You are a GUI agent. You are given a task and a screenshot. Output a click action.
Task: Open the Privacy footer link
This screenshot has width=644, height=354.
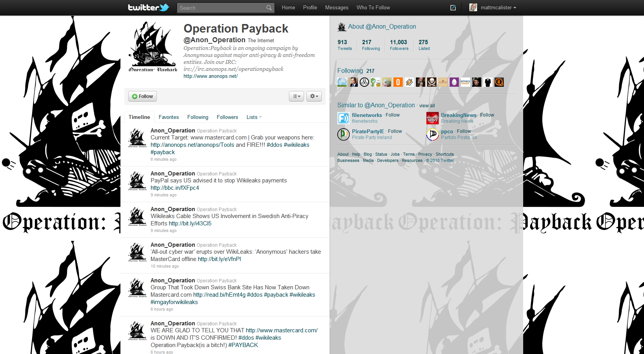(425, 154)
